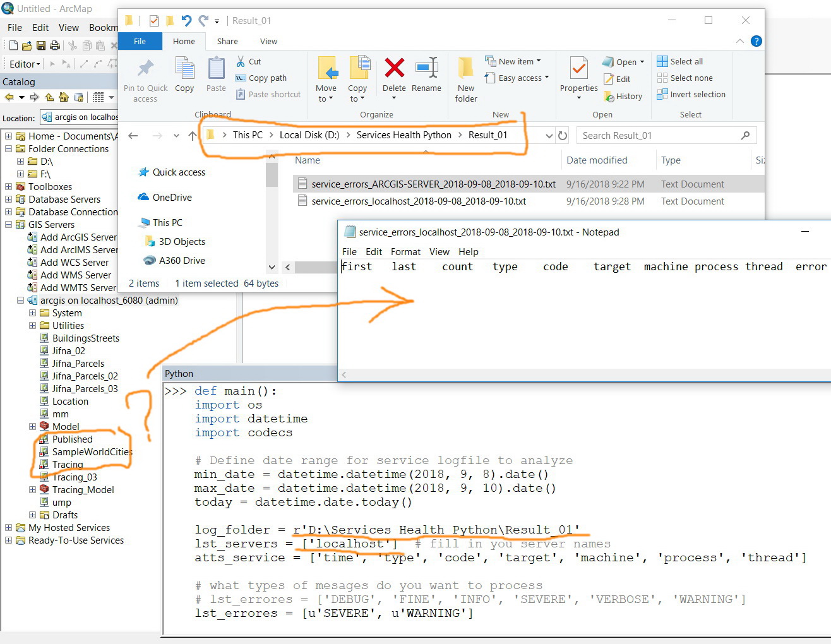Click the Paste icon in Explorer ribbon
This screenshot has height=644, width=831.
(x=216, y=75)
